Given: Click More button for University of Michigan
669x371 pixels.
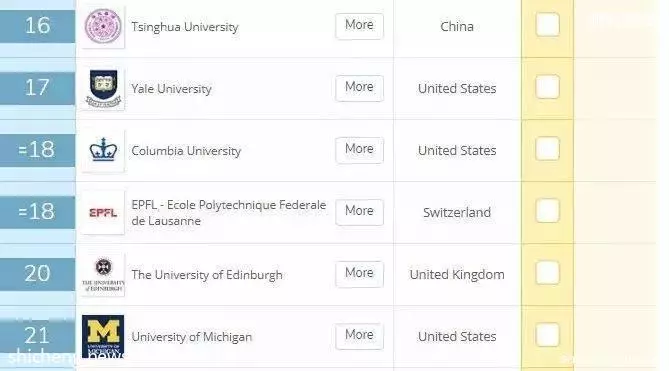Looking at the screenshot, I should point(359,336).
